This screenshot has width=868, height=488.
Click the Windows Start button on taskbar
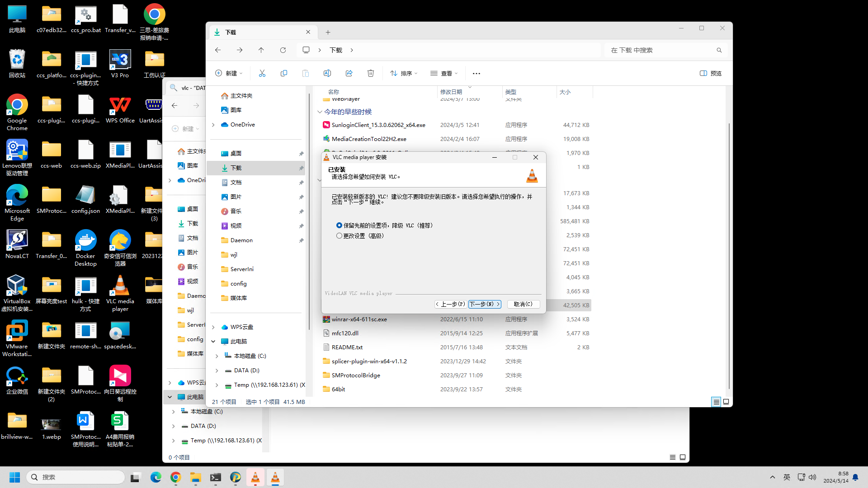tap(15, 477)
